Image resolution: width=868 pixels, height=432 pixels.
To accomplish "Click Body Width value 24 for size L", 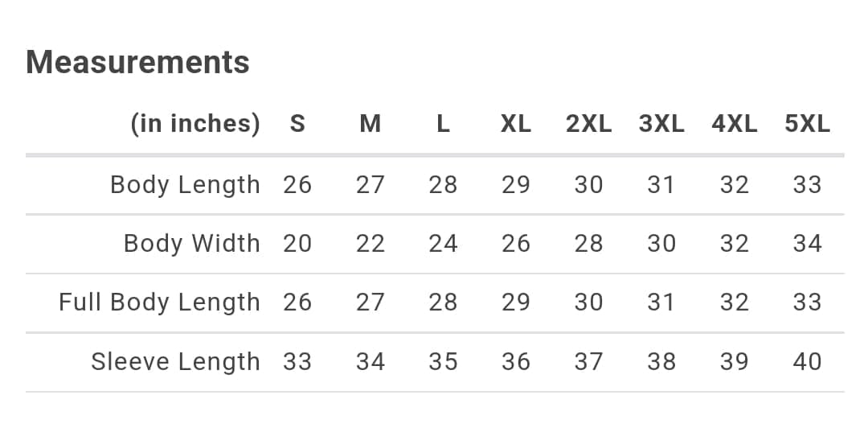I will click(443, 244).
